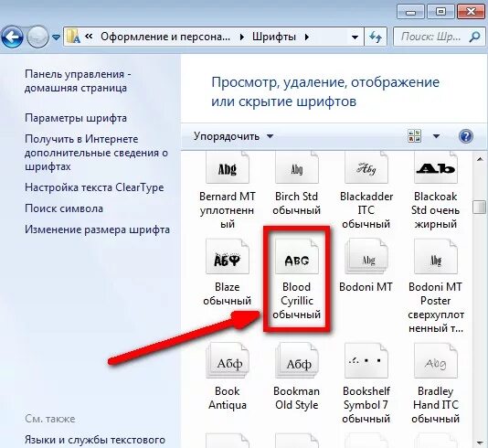The height and width of the screenshot is (448, 488).
Task: Open Help with the question mark icon
Action: click(x=465, y=136)
